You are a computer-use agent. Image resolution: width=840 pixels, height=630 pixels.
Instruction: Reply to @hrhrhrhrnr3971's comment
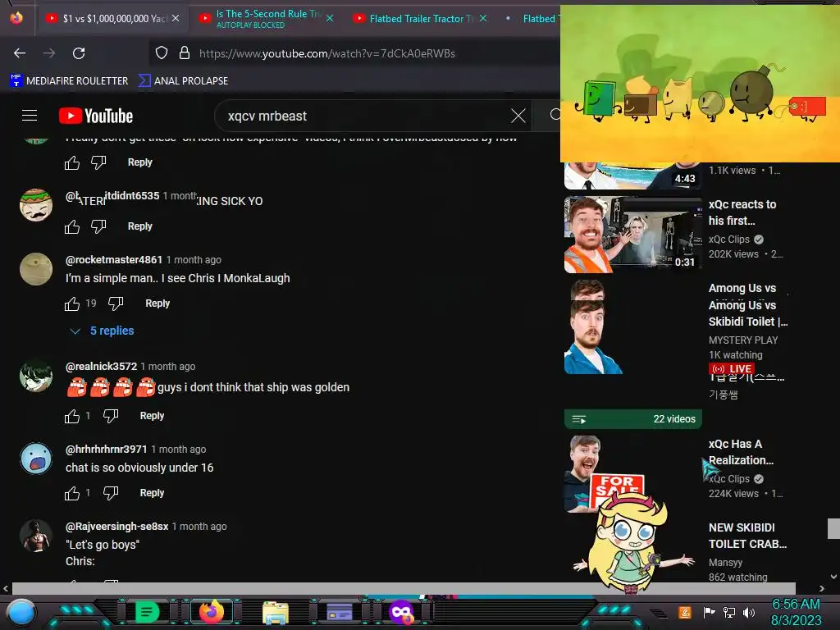pyautogui.click(x=152, y=493)
